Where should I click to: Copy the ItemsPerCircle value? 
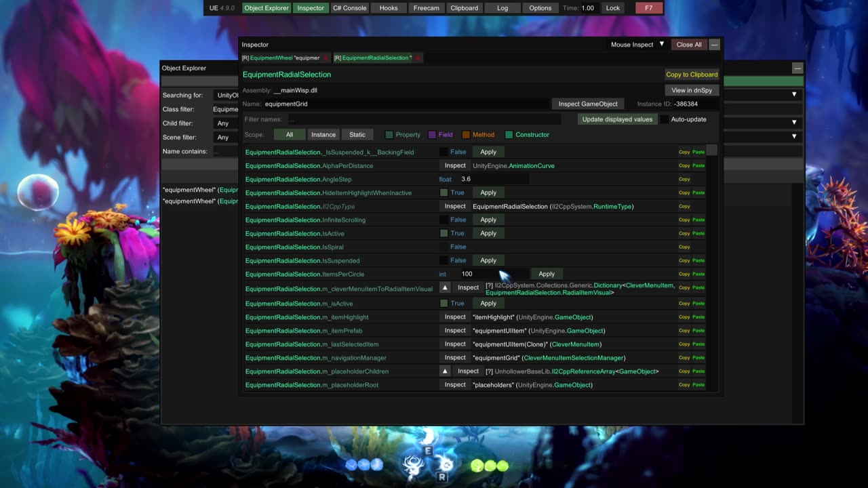click(x=684, y=274)
